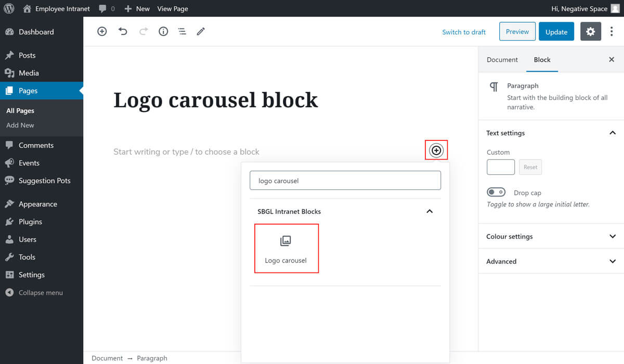The image size is (624, 364).
Task: Click the pencil tools icon
Action: pyautogui.click(x=201, y=31)
